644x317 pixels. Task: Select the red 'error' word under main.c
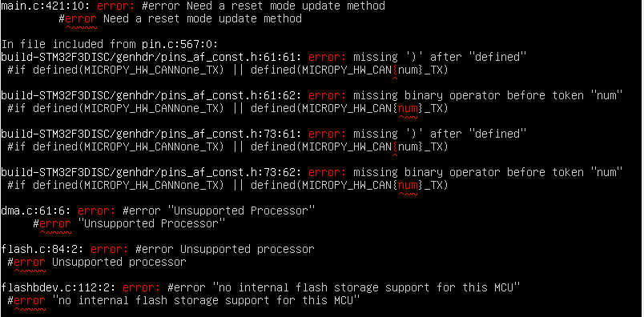pos(81,19)
